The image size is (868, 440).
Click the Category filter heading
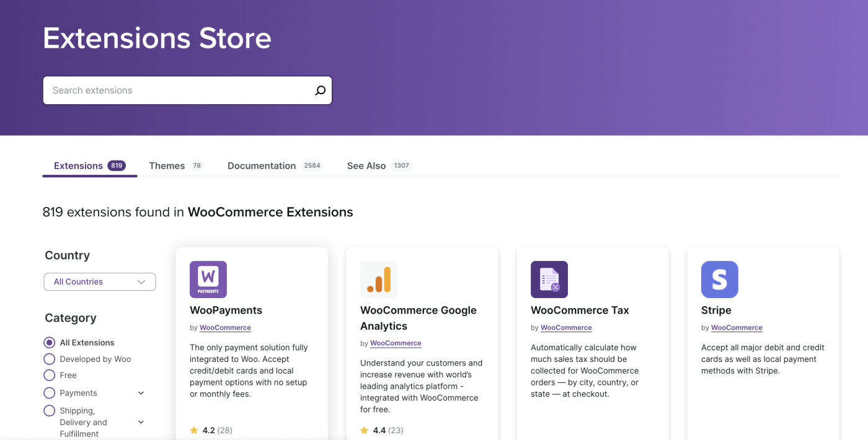click(x=71, y=318)
